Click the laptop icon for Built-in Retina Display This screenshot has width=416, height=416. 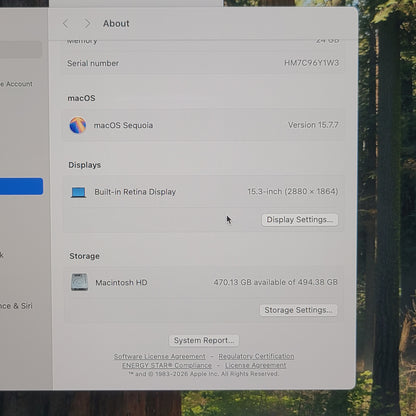[79, 192]
